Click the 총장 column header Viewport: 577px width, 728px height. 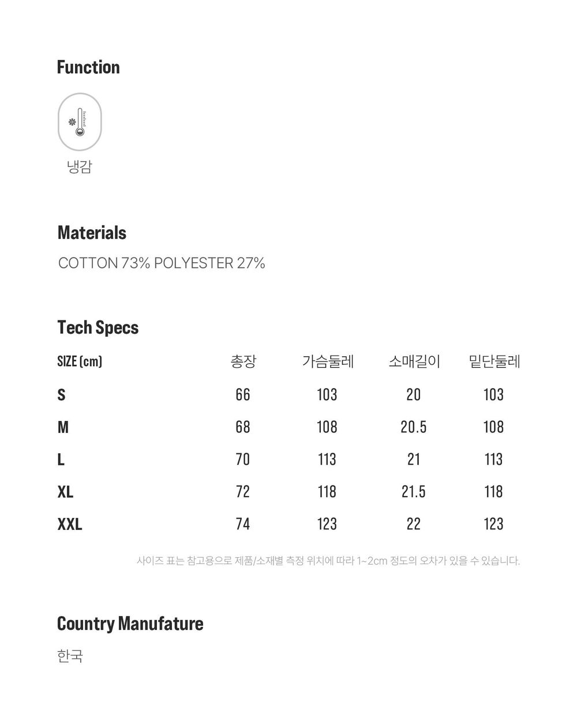[243, 361]
